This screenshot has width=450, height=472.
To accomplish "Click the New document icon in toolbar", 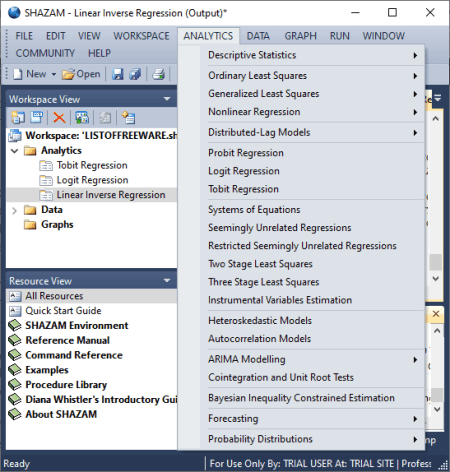I will coord(18,74).
